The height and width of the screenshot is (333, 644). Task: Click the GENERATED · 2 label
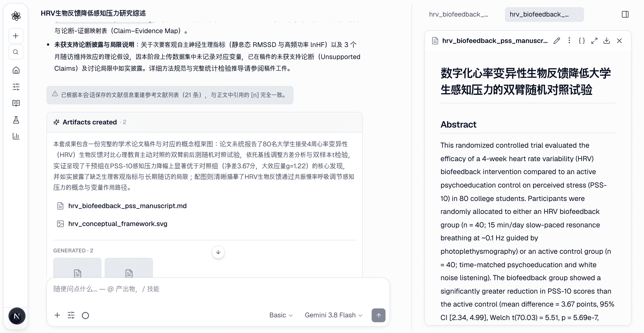pyautogui.click(x=73, y=250)
